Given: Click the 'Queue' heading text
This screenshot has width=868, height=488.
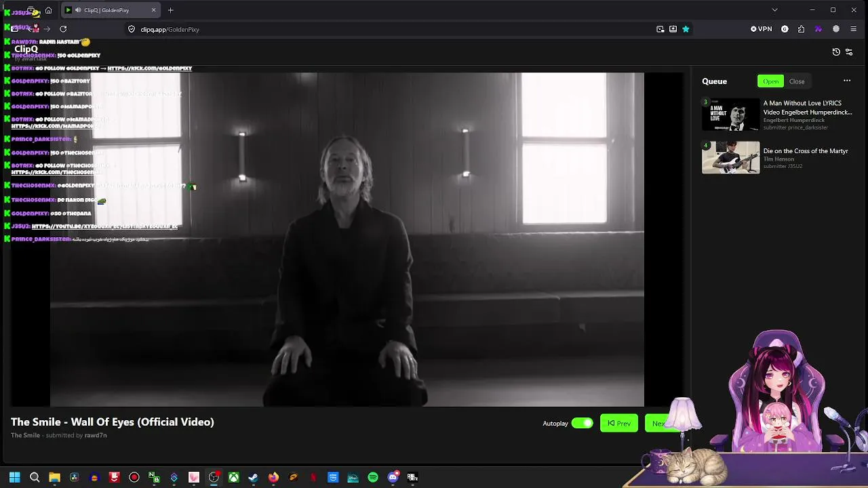Looking at the screenshot, I should pos(714,81).
